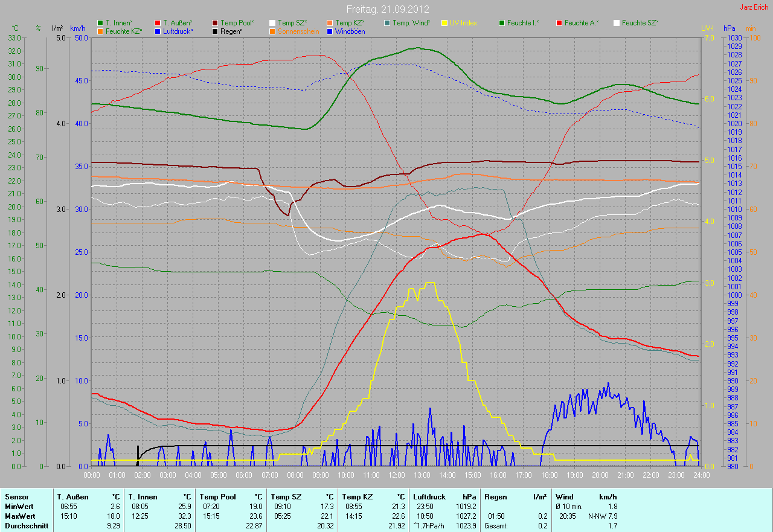773x532 pixels.
Task: Click the Freitag, 21.09.2012 chart title
Action: (387, 10)
